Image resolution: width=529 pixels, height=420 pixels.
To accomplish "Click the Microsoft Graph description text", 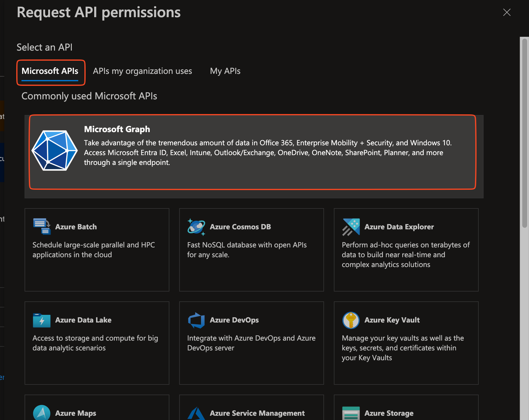I will pyautogui.click(x=268, y=153).
